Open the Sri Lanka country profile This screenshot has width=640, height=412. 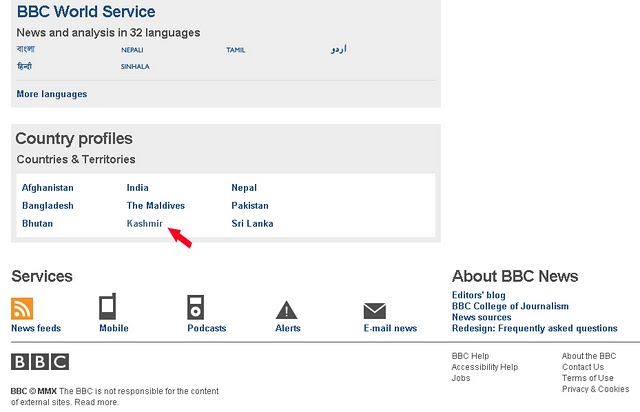click(252, 224)
